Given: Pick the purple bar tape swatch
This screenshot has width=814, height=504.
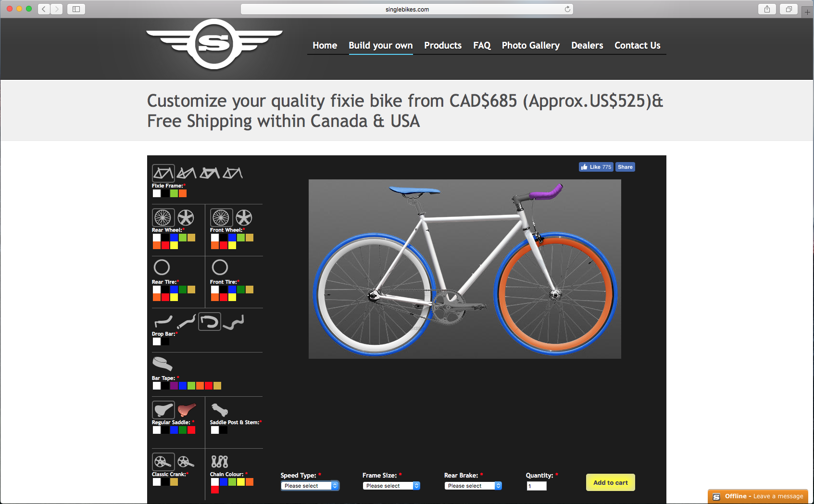Looking at the screenshot, I should [x=174, y=386].
